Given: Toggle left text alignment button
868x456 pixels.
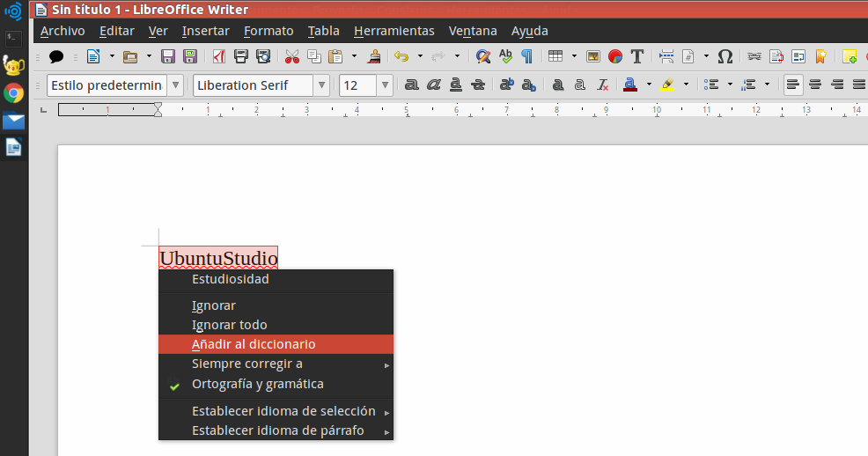Looking at the screenshot, I should pos(793,85).
